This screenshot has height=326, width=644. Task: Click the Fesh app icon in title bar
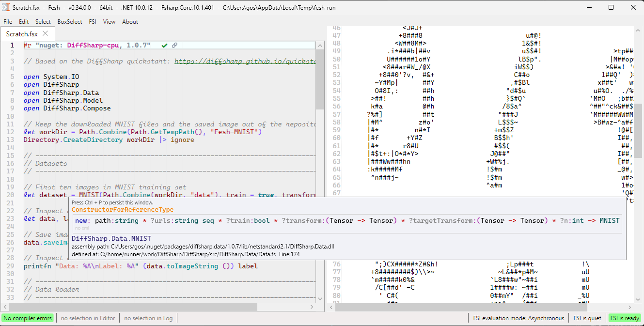(x=6, y=7)
